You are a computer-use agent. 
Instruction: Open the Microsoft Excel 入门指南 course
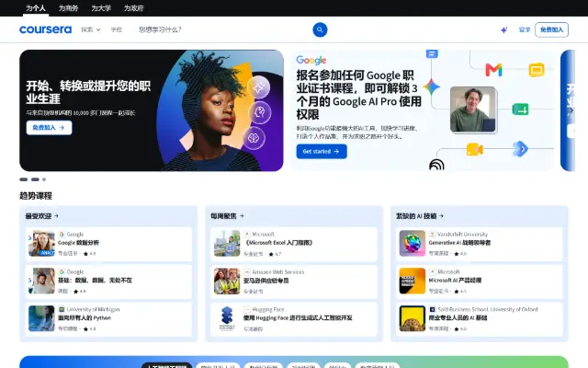pos(277,243)
